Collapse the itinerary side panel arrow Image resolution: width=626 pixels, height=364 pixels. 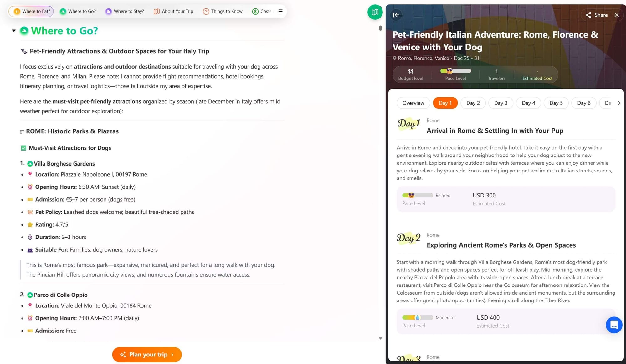pos(396,15)
